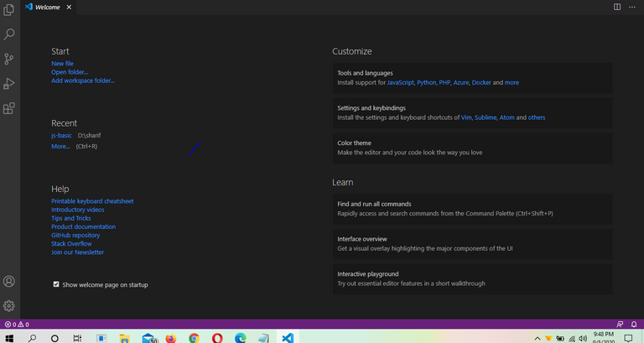Click 'more' in Tools and languages
Viewport: 644px width, 343px height.
coord(512,82)
